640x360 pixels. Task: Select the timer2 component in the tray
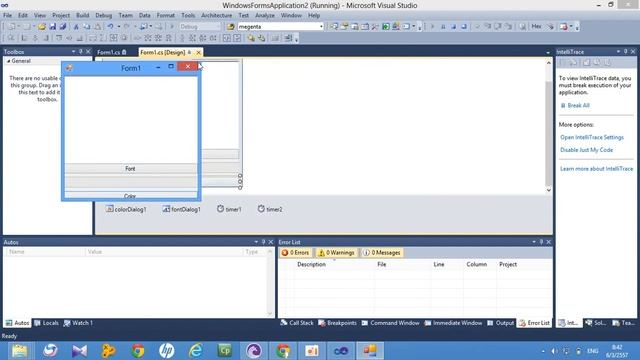(x=270, y=209)
